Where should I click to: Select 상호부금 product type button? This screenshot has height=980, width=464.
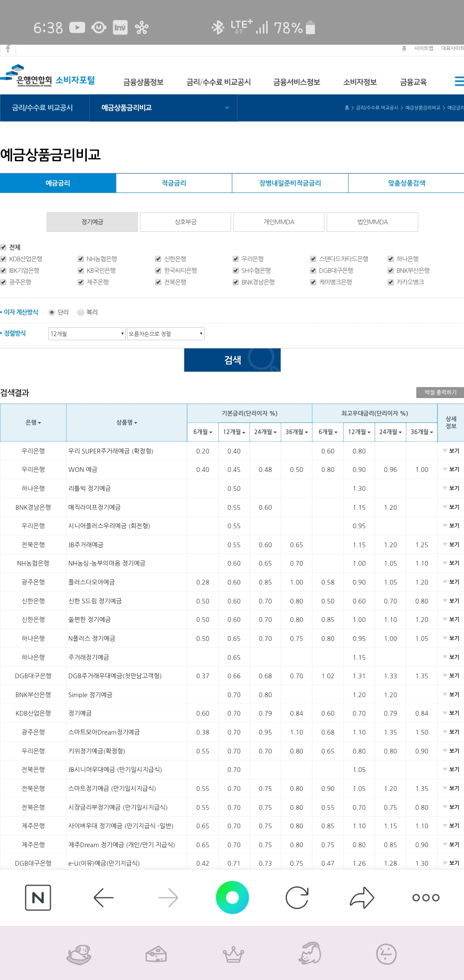click(x=186, y=222)
